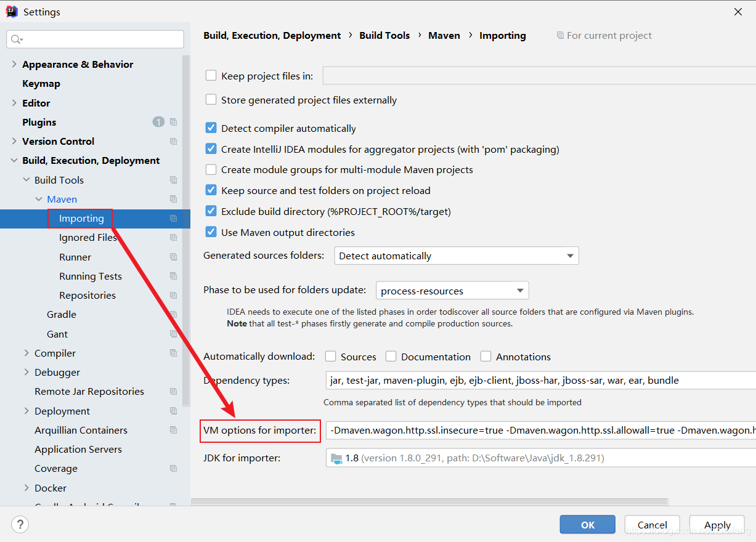Open help with the question mark button

(x=20, y=525)
